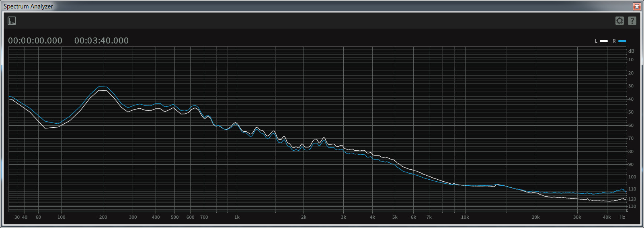Close the Spectrum Analyzer window

pyautogui.click(x=637, y=6)
